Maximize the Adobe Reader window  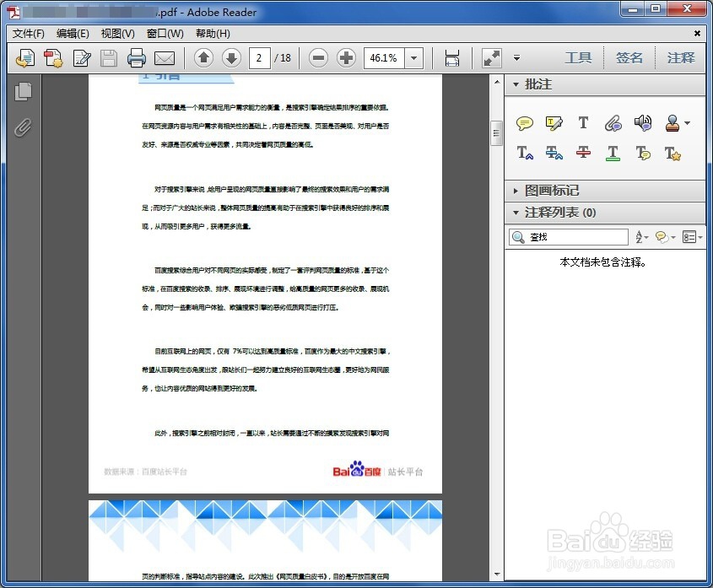click(x=656, y=9)
